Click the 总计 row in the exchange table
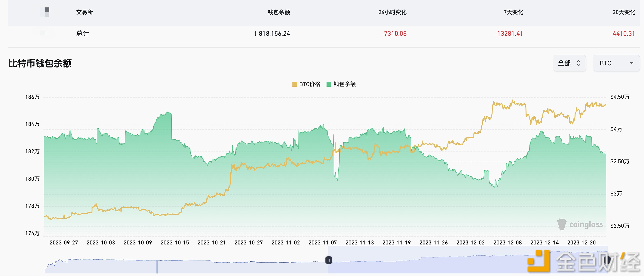This screenshot has width=644, height=276. (x=82, y=33)
